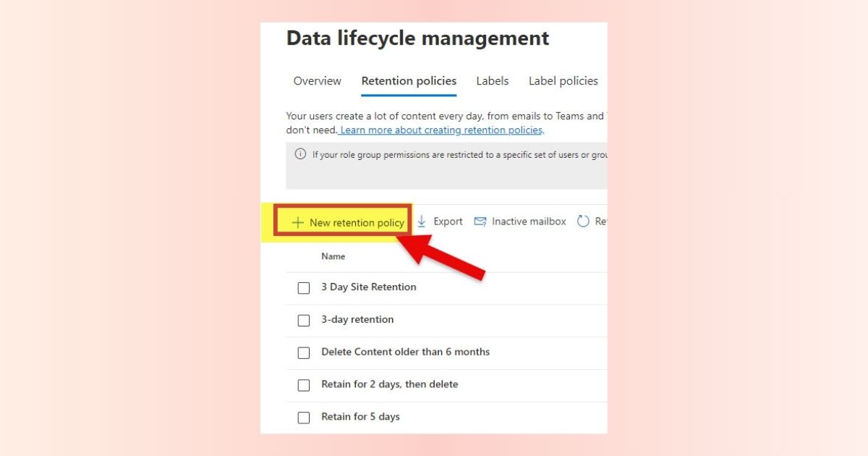Screen dimensions: 868x456
Task: Click the Refresh circular arrow icon
Action: click(x=583, y=221)
